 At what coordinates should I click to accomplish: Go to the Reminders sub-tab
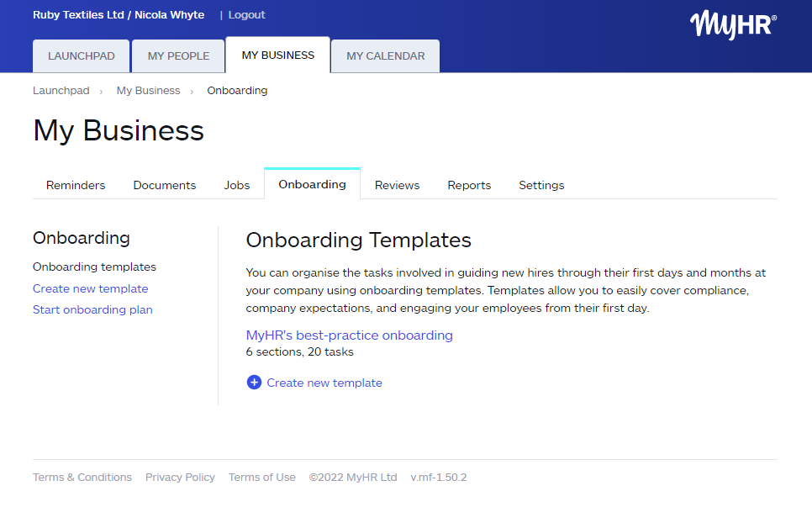[76, 185]
